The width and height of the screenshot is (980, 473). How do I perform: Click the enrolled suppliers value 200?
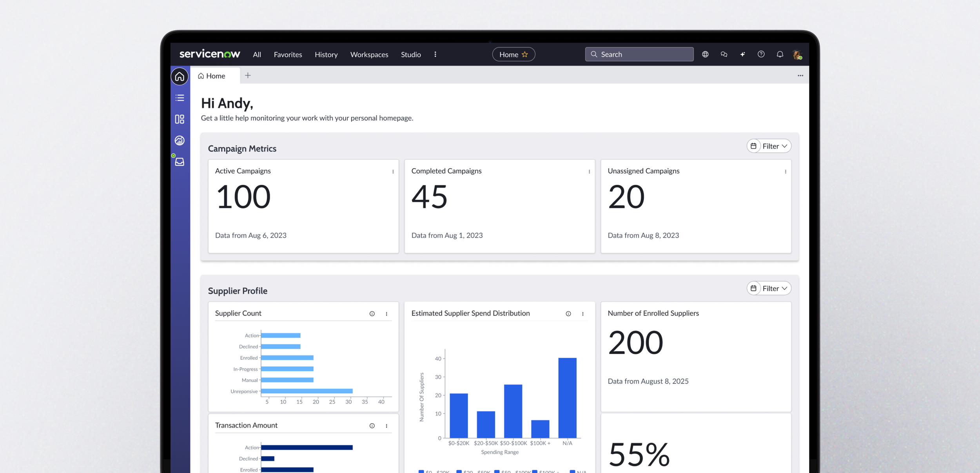[635, 343]
